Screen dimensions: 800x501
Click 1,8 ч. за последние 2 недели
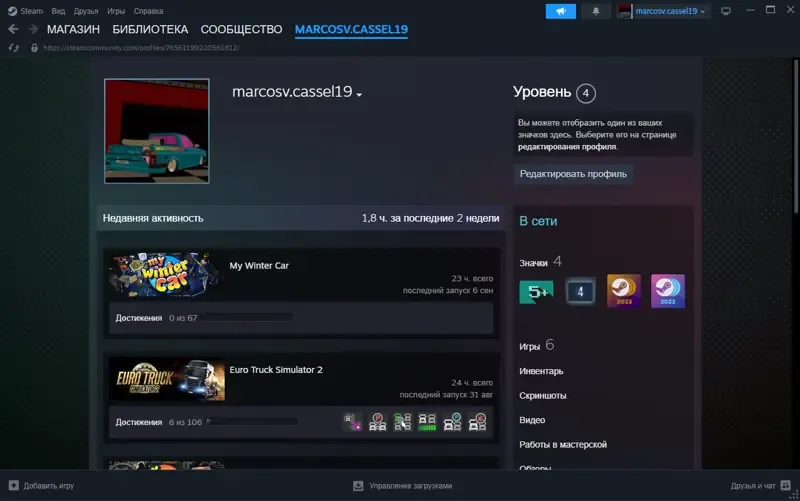pyautogui.click(x=431, y=218)
